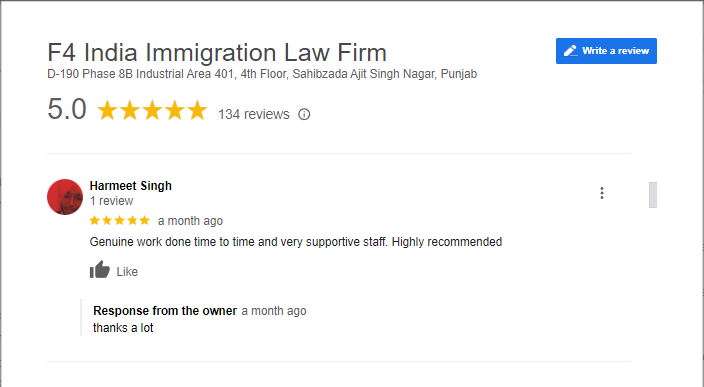Click the 5.0 overall rating score
This screenshot has width=704, height=387.
coord(67,109)
